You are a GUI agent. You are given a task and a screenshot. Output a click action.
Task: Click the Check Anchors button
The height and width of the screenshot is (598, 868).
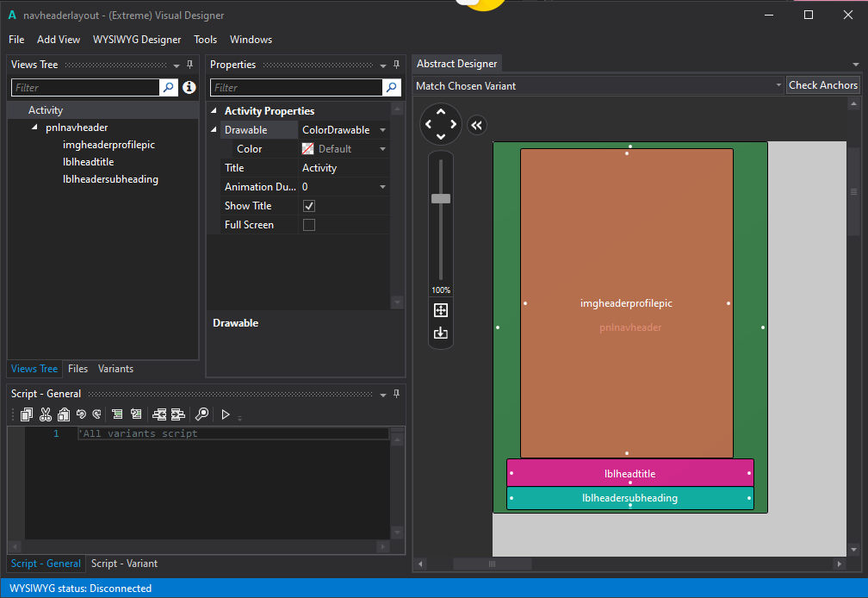click(823, 85)
